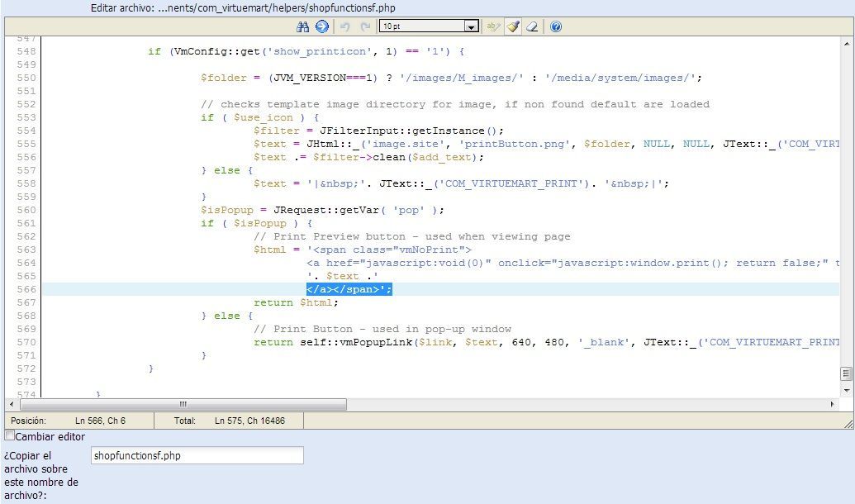This screenshot has width=855, height=504.
Task: Click the vertical scrollbar down arrow
Action: coord(847,390)
